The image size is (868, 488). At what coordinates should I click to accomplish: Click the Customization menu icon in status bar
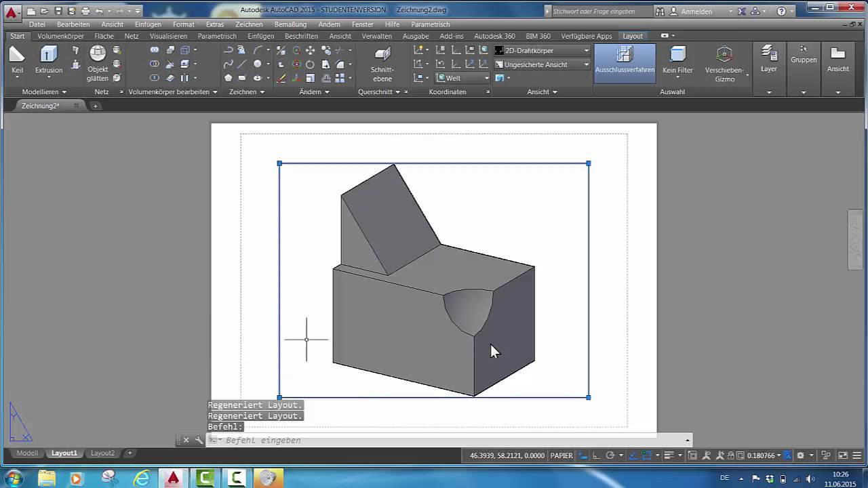pyautogui.click(x=858, y=455)
